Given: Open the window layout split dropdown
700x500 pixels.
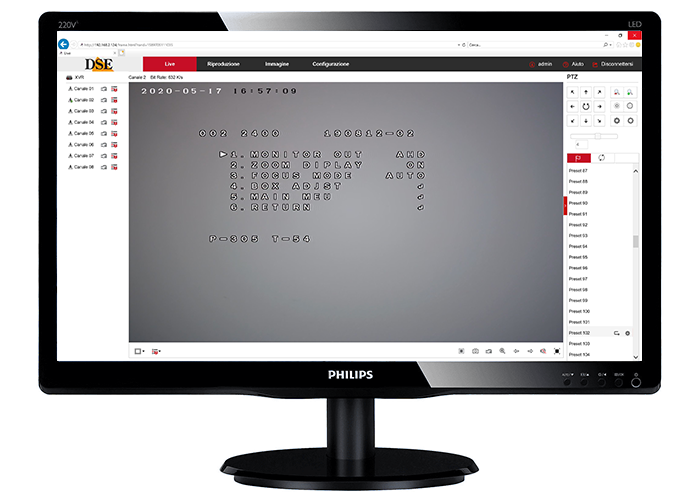Looking at the screenshot, I should click(139, 351).
